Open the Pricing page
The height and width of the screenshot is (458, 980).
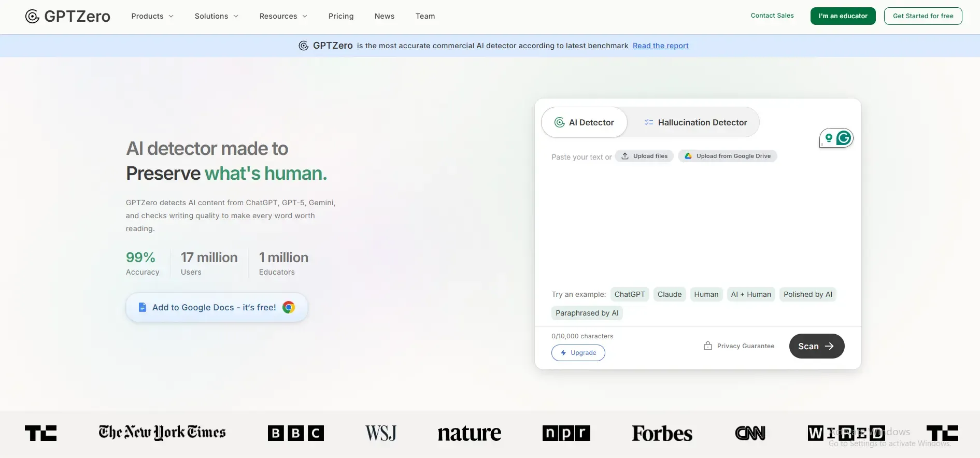coord(341,16)
